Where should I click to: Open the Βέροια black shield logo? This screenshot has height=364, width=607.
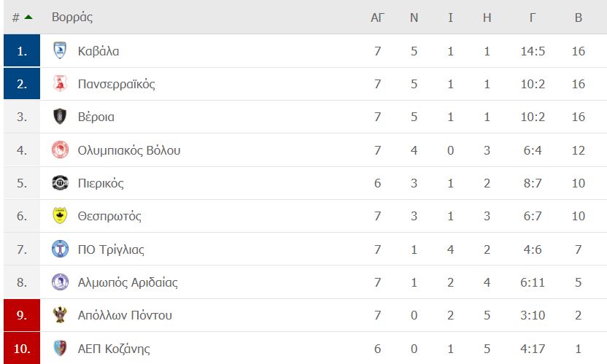[x=60, y=117]
